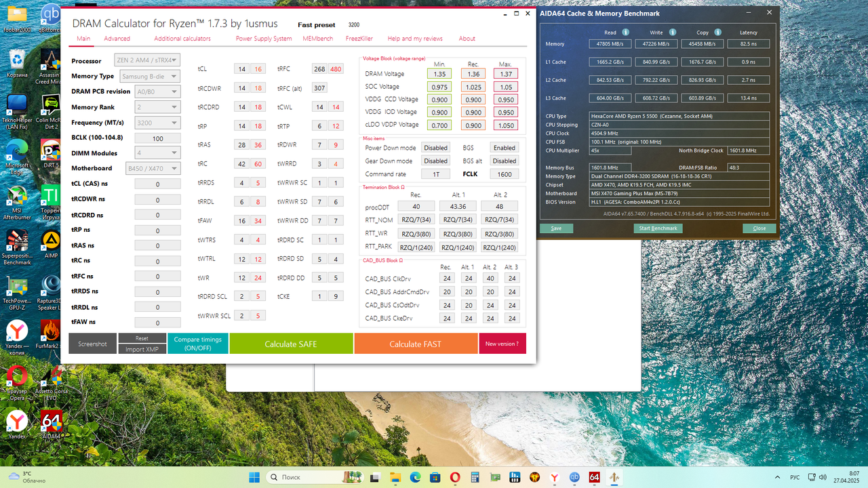Screen dimensions: 868x488
Task: Click the BGS Enabled value
Action: coord(505,148)
